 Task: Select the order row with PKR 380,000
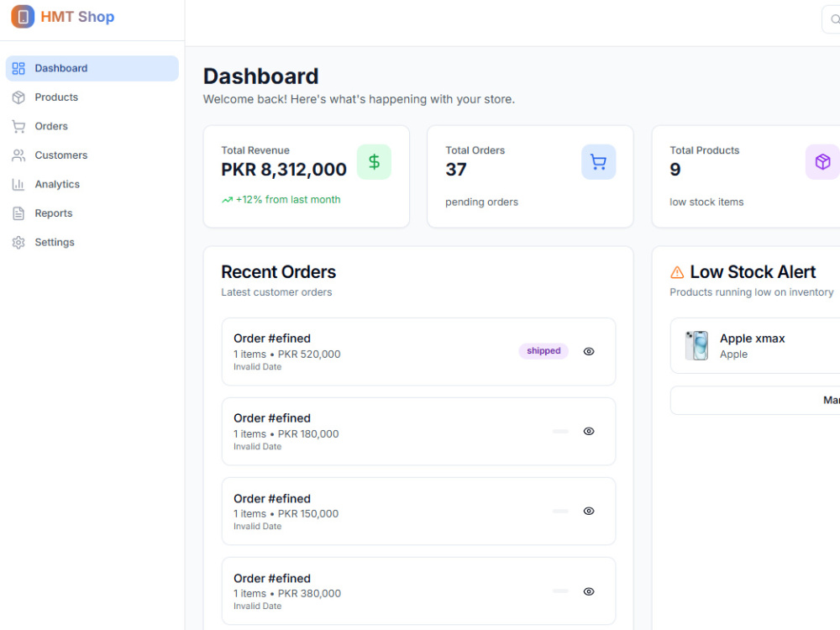tap(418, 591)
